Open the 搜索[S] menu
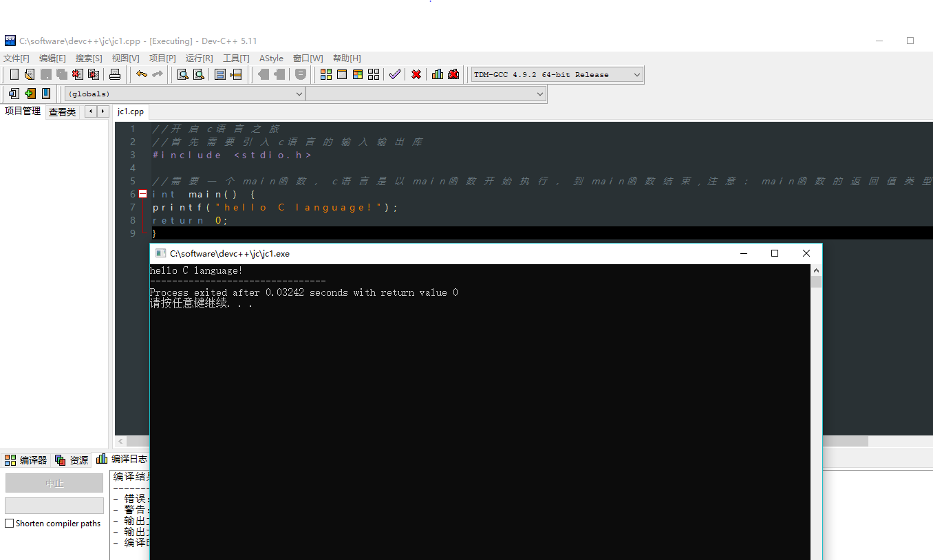The width and height of the screenshot is (933, 560). click(x=89, y=58)
